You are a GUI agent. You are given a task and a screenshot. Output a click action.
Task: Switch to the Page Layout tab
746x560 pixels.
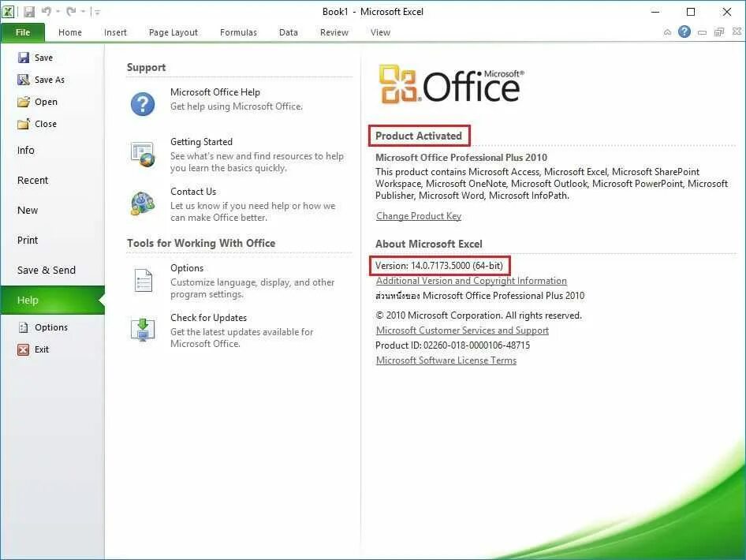173,32
